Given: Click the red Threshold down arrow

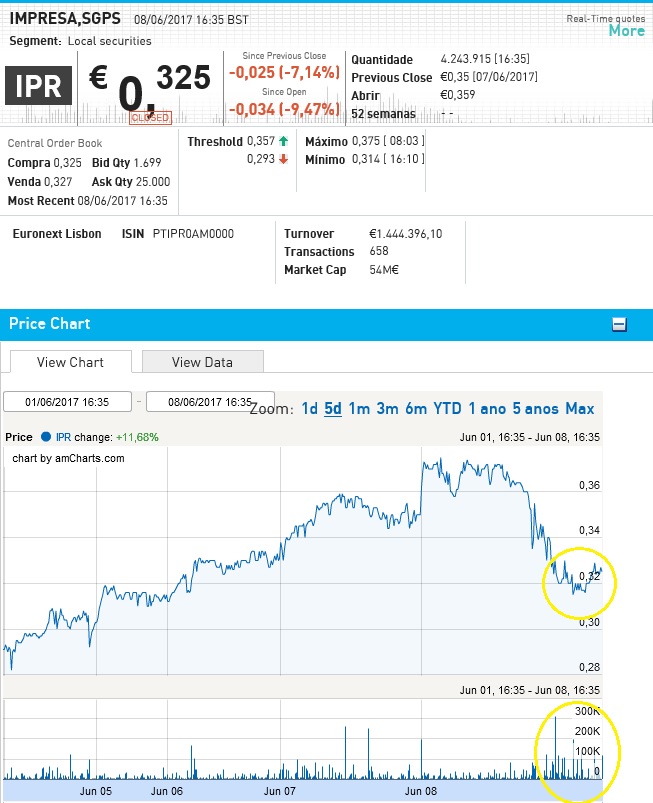Looking at the screenshot, I should 283,159.
